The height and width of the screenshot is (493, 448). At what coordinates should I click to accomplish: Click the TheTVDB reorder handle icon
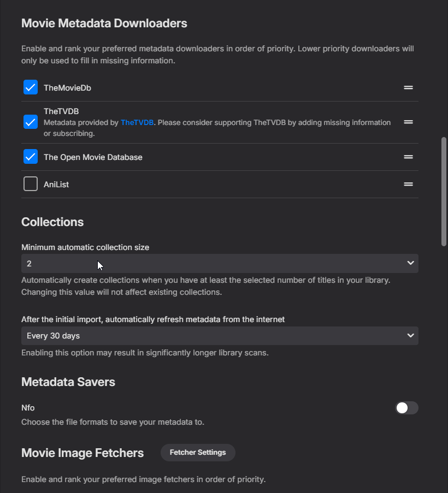pos(408,122)
